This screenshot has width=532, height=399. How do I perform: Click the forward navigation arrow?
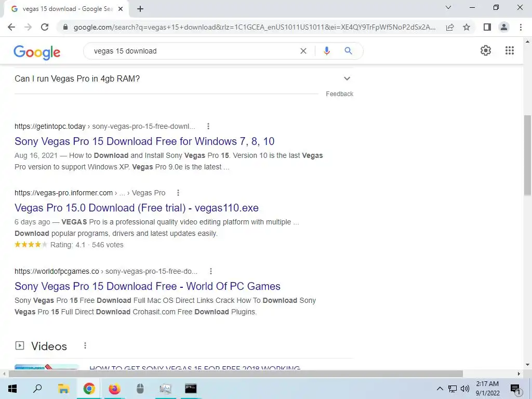point(28,27)
